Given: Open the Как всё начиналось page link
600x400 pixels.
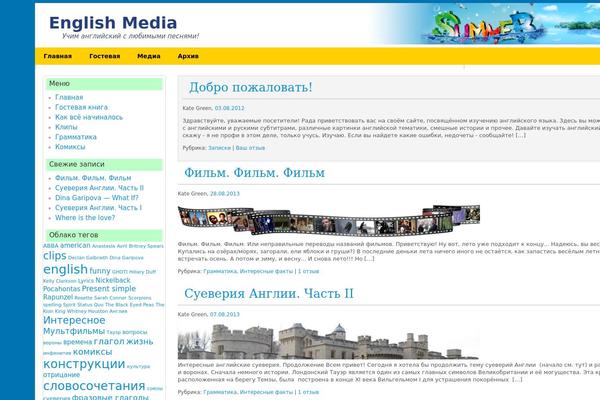Looking at the screenshot, I should click(x=89, y=117).
